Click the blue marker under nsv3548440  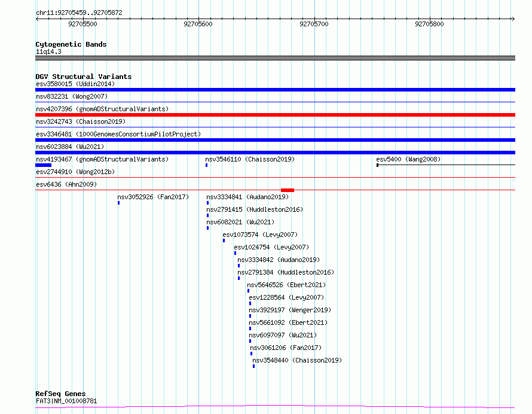coord(254,366)
